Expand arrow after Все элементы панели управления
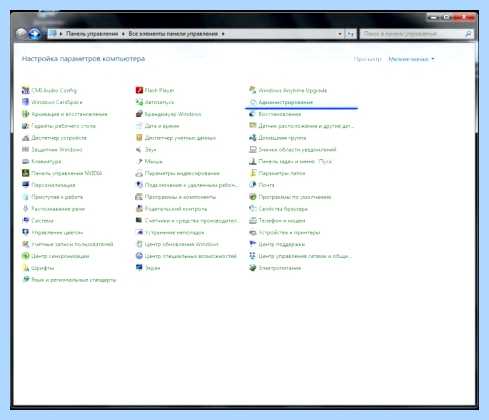The width and height of the screenshot is (489, 420). (x=223, y=34)
